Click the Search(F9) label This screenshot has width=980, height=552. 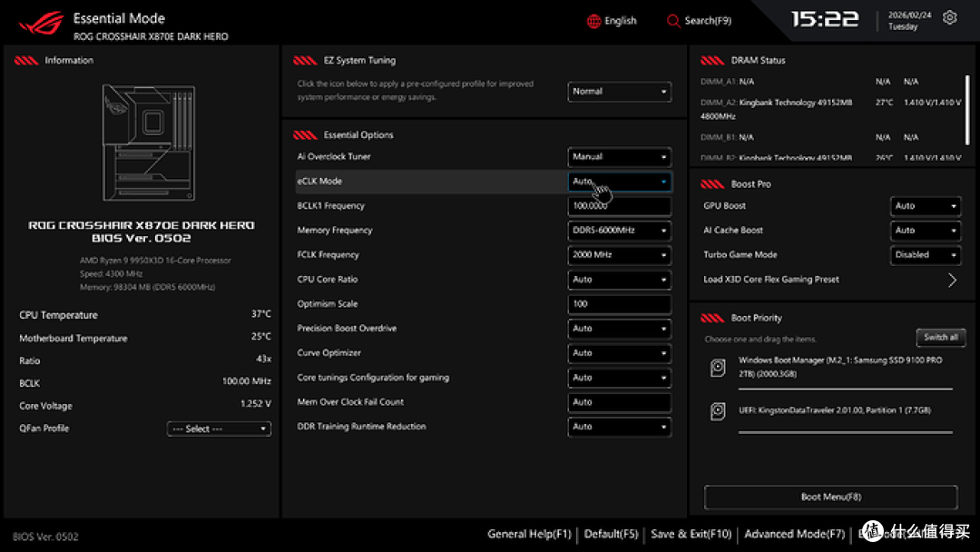(x=708, y=21)
